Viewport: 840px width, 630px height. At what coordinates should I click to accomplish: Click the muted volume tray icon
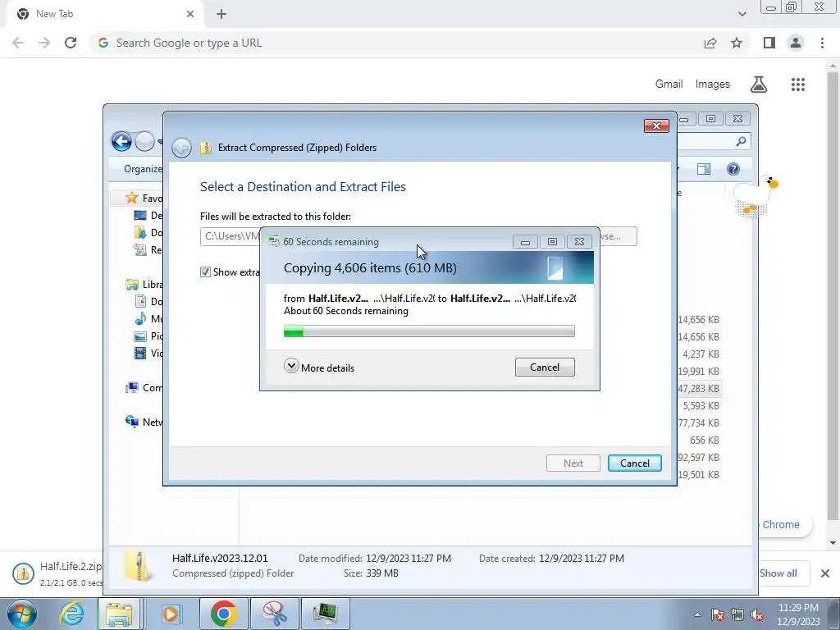tap(757, 614)
